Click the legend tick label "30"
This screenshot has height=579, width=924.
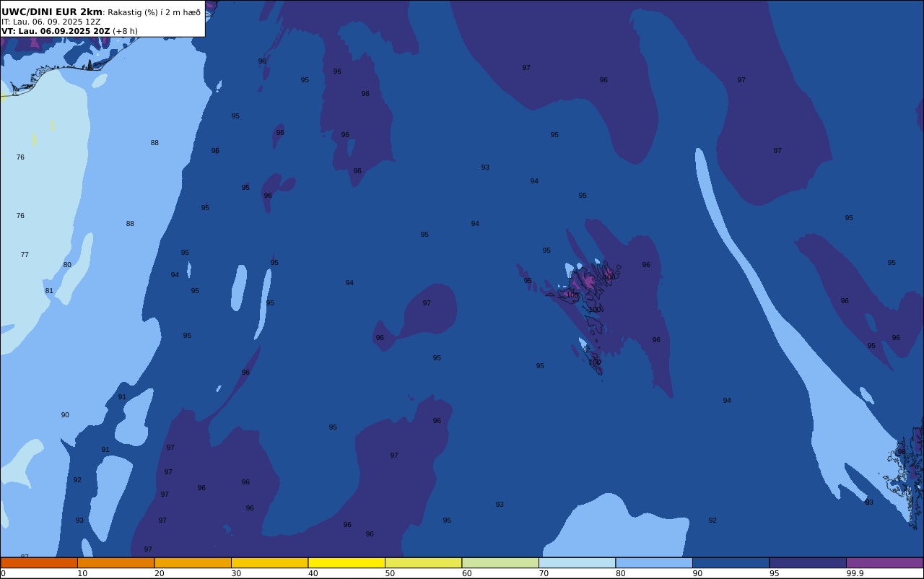point(236,573)
